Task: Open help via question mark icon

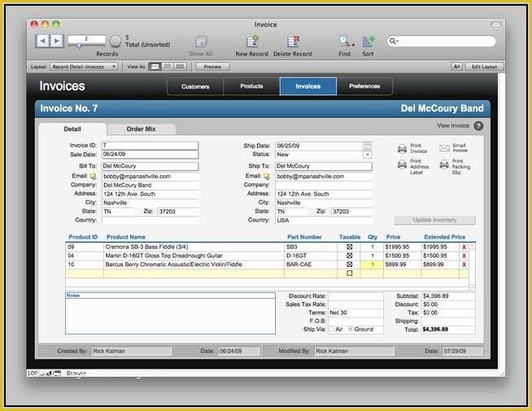Action: [x=478, y=126]
